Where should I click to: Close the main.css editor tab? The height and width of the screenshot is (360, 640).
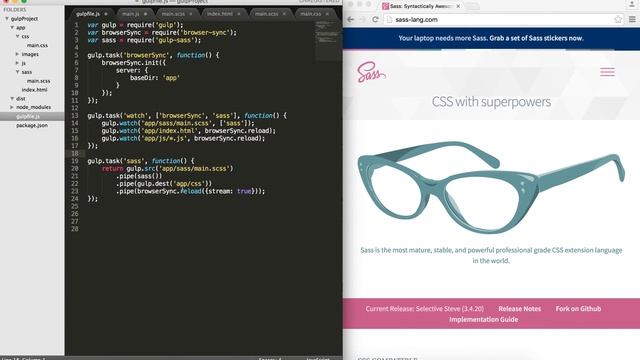pyautogui.click(x=327, y=14)
